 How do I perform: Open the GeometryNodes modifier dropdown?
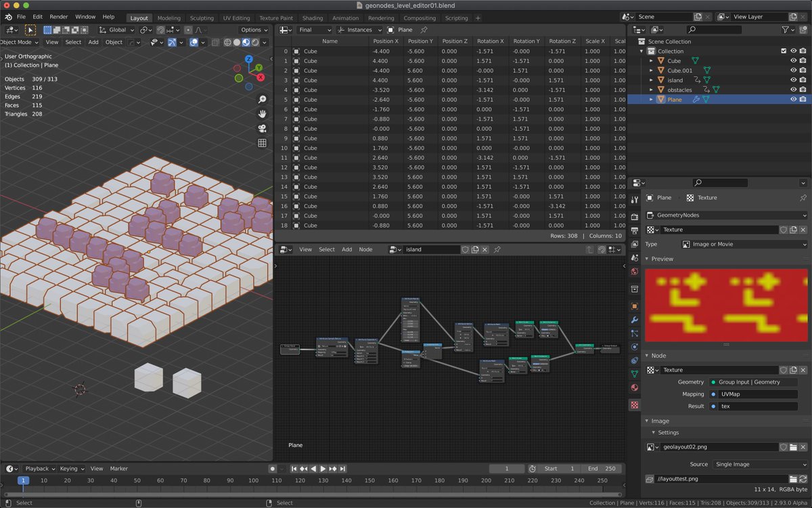[x=727, y=215]
